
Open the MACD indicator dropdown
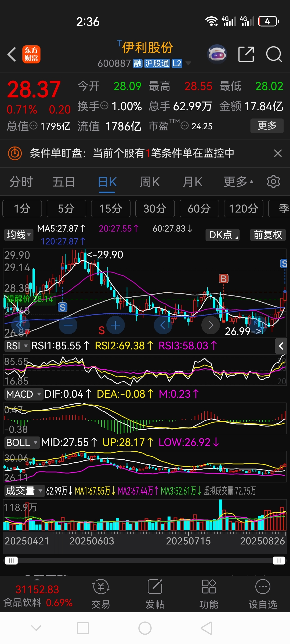coord(24,394)
